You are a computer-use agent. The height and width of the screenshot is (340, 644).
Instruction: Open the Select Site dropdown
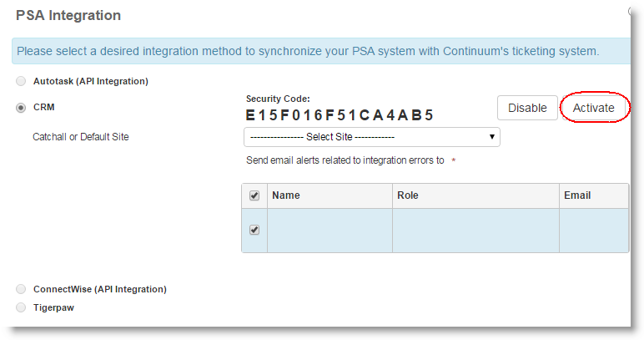(x=371, y=136)
